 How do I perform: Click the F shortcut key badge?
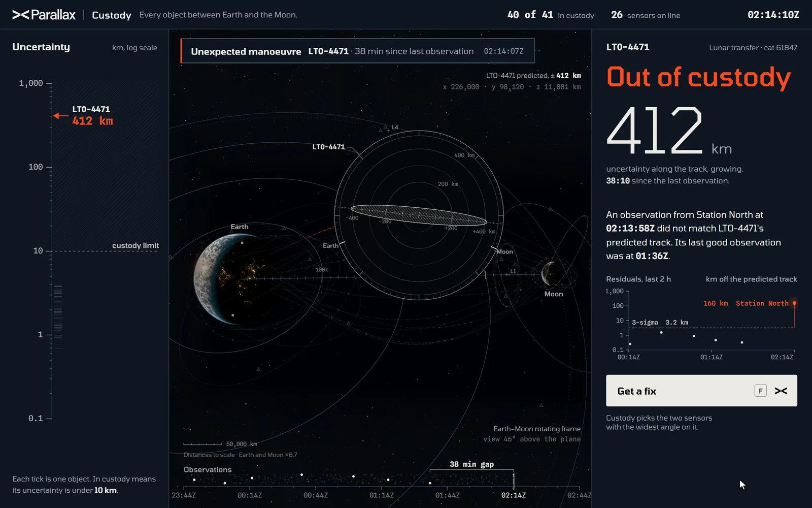pyautogui.click(x=760, y=391)
